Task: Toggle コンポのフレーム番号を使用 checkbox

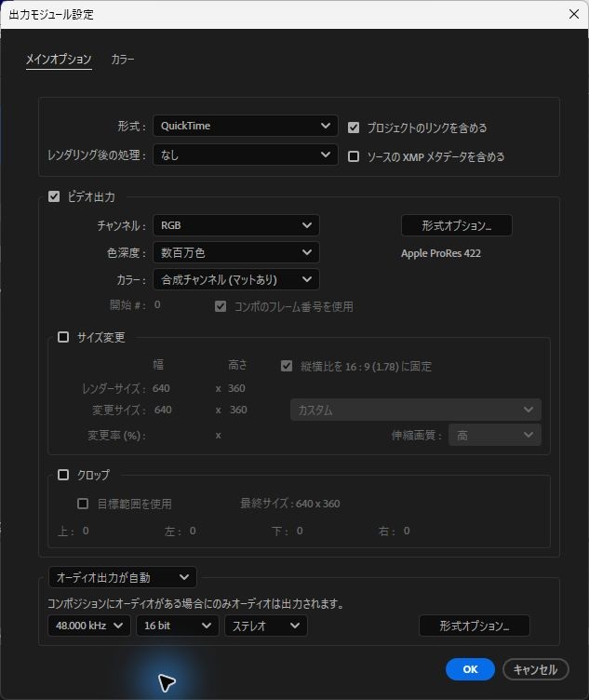Action: coord(221,306)
